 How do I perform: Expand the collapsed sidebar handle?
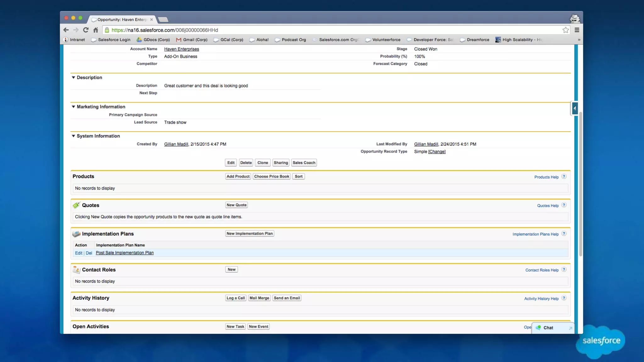click(575, 108)
